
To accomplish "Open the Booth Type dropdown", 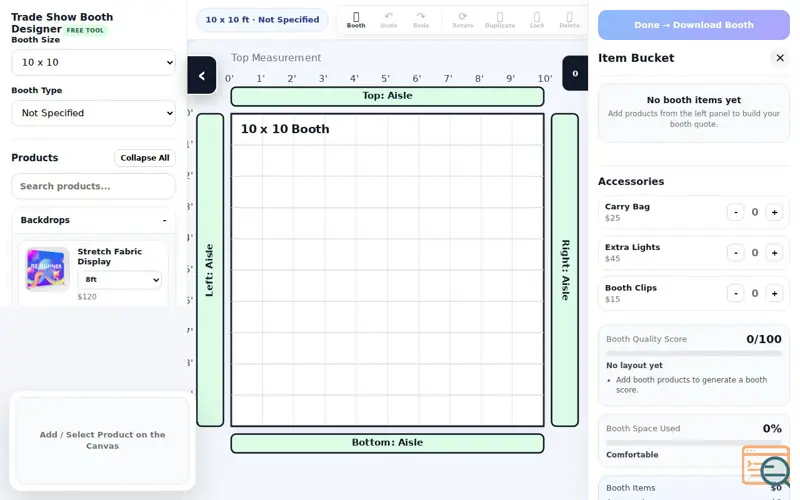I will point(93,113).
